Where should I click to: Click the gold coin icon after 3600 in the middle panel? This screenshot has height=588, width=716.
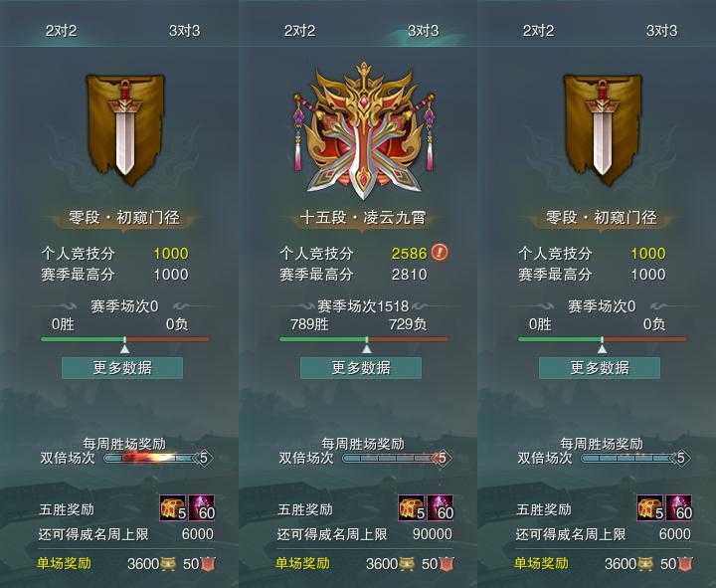point(407,564)
